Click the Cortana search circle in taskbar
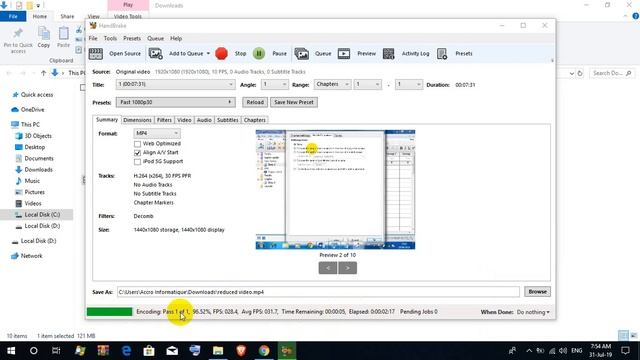 33,351
